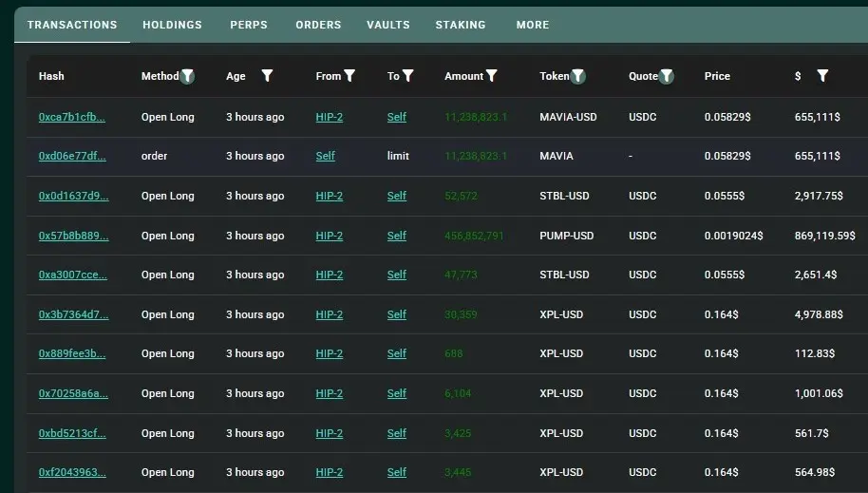Select the 2,917.75$ value cell
Viewport: 868px width, 493px height.
[819, 196]
